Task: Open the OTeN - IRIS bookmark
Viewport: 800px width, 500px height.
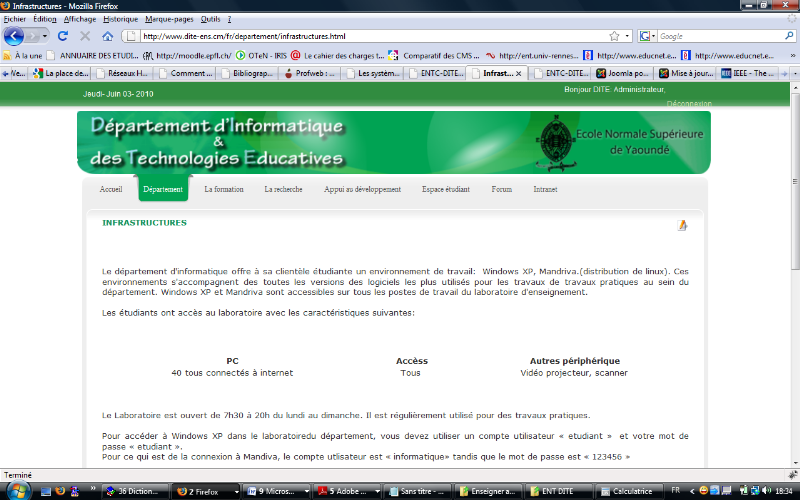Action: click(x=261, y=55)
